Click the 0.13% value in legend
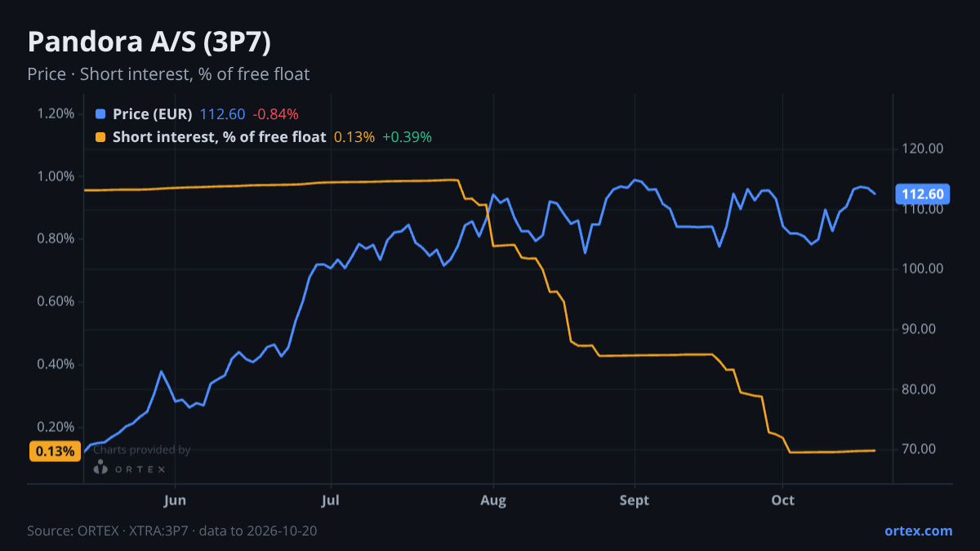Viewport: 980px width, 551px height. tap(354, 136)
